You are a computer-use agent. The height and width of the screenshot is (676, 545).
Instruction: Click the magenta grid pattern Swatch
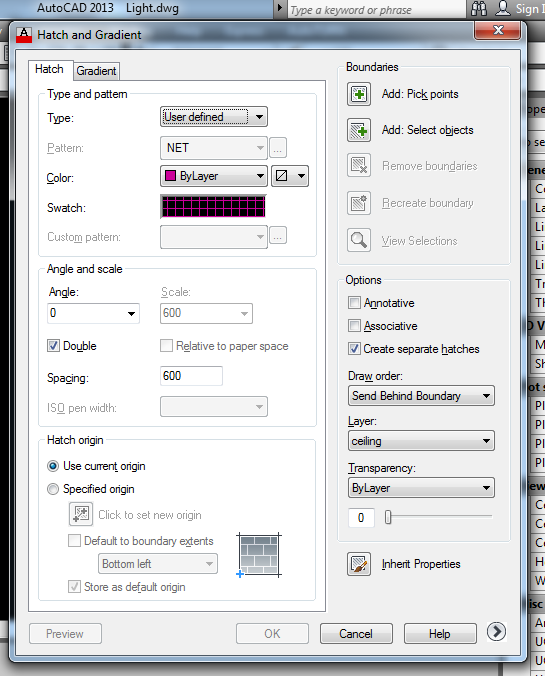click(213, 207)
